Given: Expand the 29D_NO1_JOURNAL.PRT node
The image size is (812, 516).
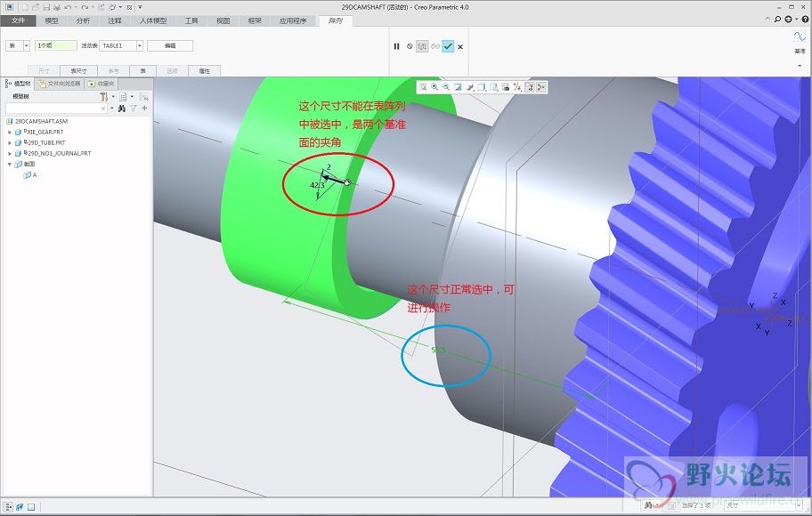Looking at the screenshot, I should (9, 154).
